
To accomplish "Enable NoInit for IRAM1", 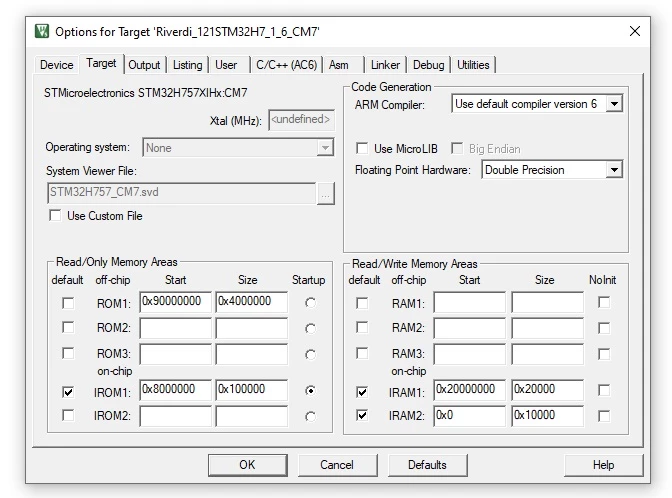I will point(604,390).
